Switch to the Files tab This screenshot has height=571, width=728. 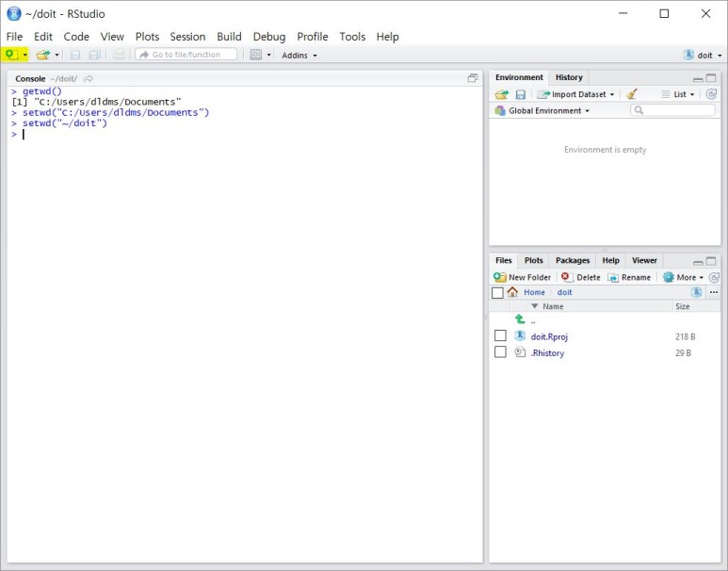tap(503, 260)
